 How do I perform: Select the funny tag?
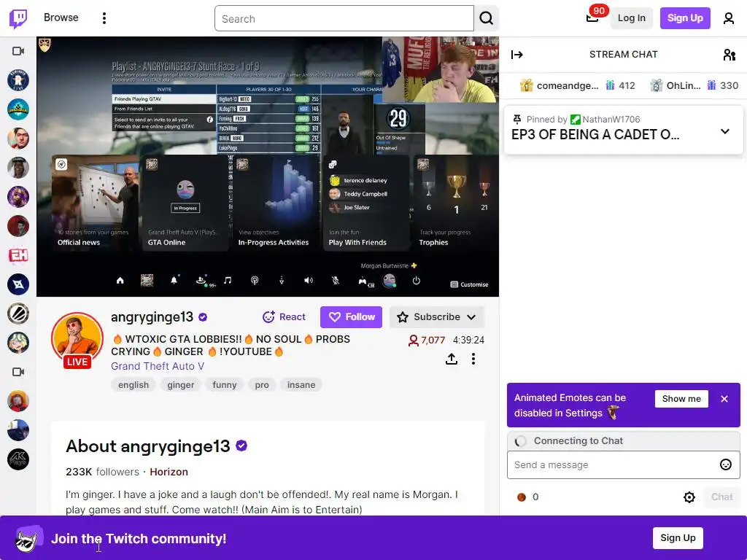[225, 385]
